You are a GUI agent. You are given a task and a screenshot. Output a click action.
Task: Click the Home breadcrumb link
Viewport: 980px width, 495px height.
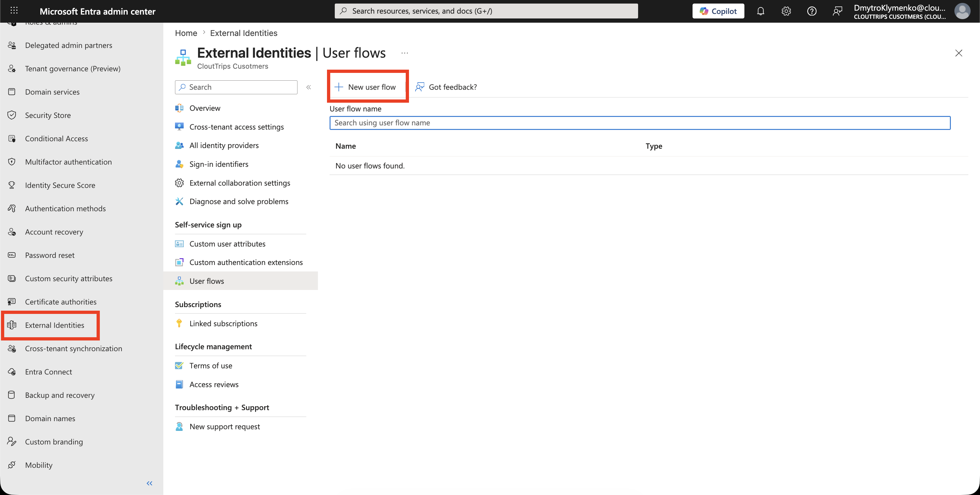coord(186,33)
